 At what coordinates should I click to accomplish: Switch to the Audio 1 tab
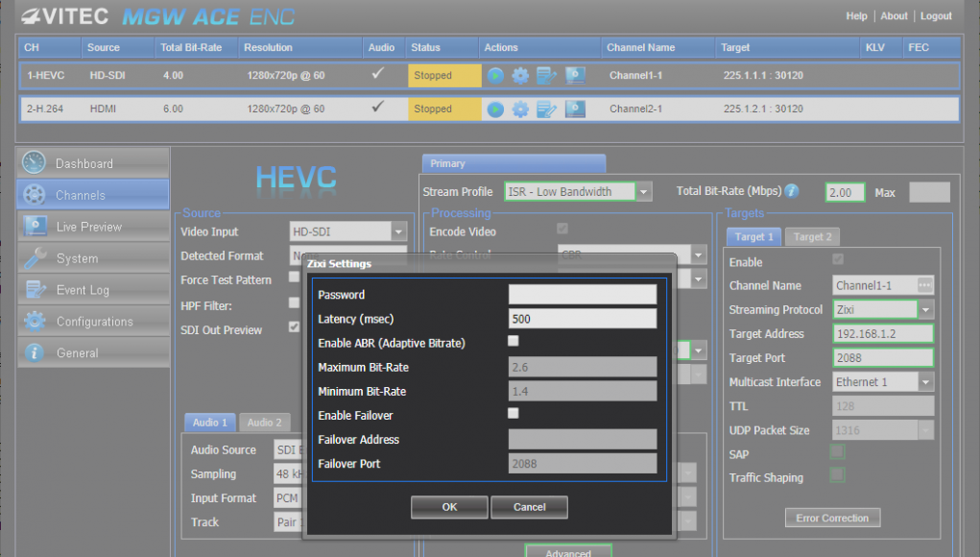pyautogui.click(x=210, y=423)
